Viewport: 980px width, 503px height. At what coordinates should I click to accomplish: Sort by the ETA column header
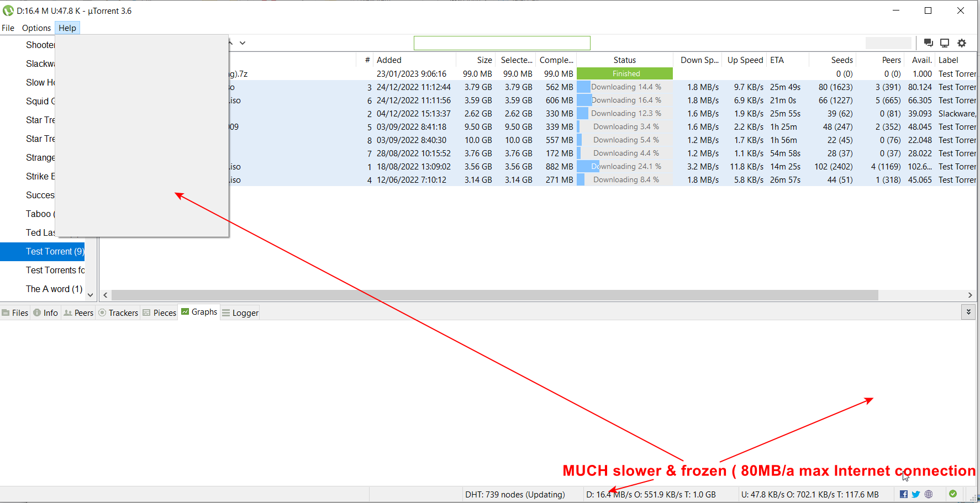788,60
